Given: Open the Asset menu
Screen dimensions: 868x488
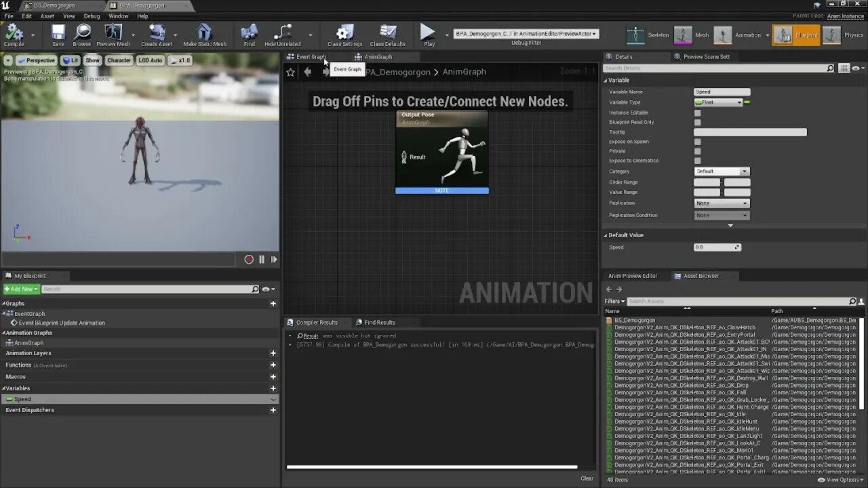Looking at the screenshot, I should pos(47,16).
